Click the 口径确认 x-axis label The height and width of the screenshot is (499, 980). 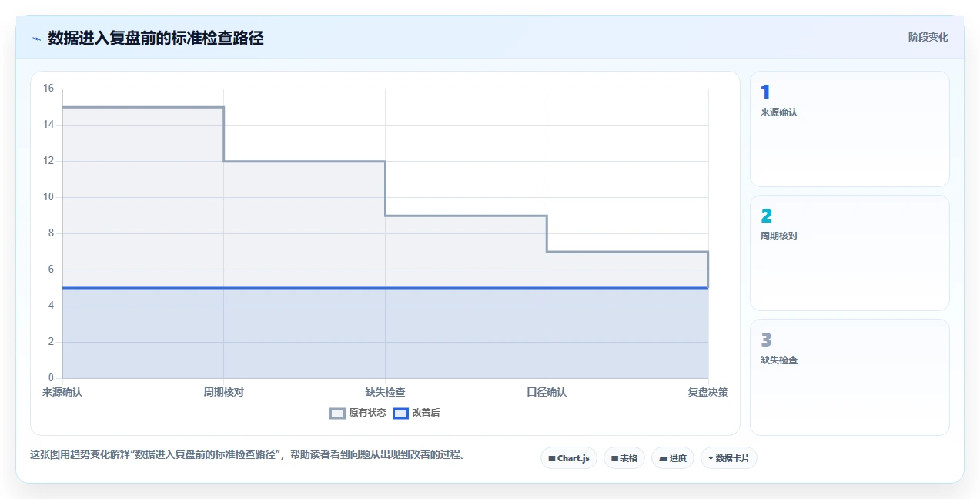click(547, 392)
